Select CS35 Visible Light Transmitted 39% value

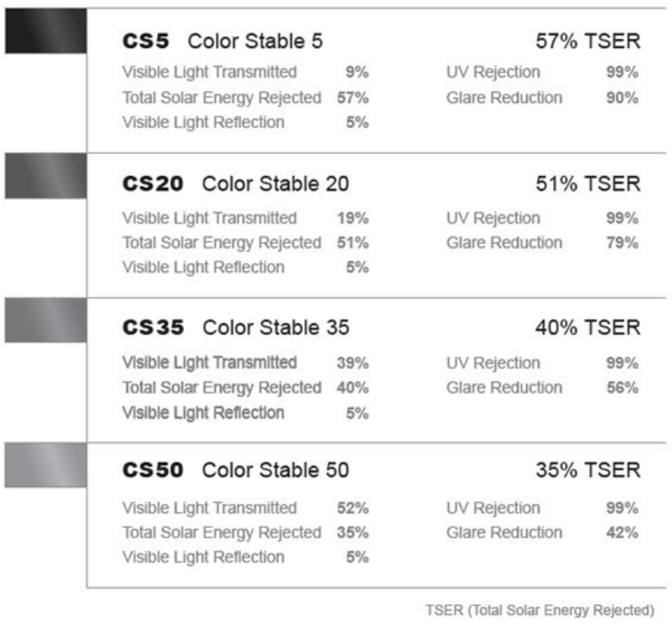coord(353,363)
